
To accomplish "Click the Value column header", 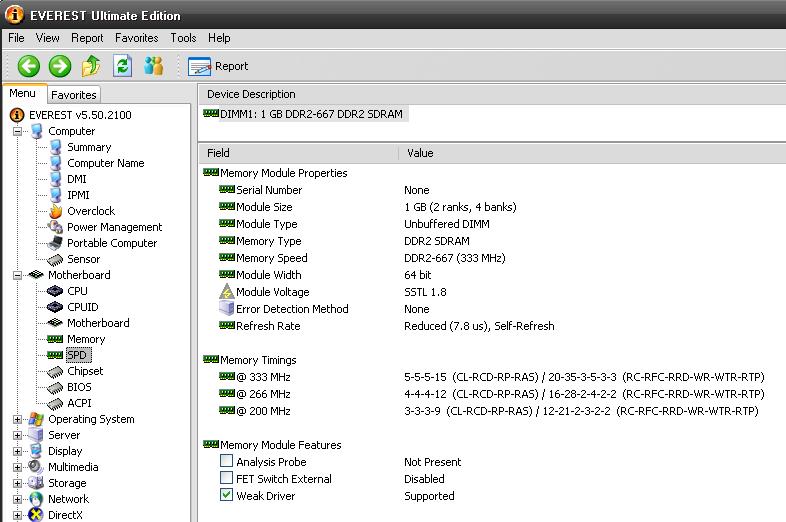I will point(592,153).
